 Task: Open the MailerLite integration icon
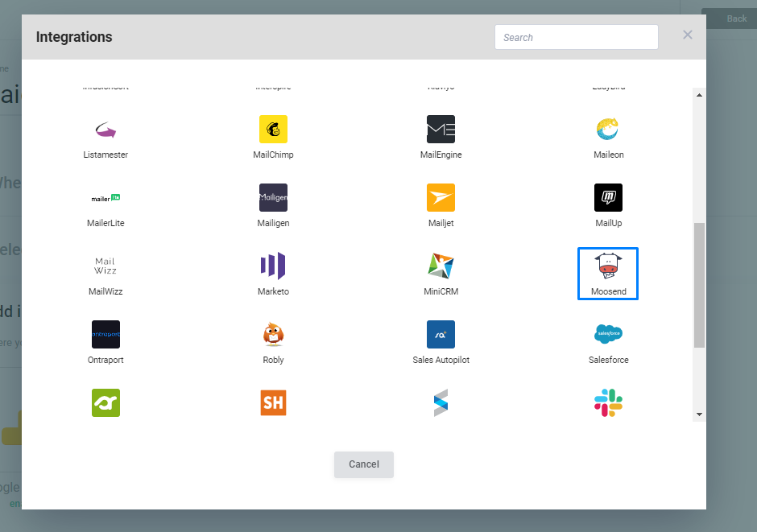[105, 198]
